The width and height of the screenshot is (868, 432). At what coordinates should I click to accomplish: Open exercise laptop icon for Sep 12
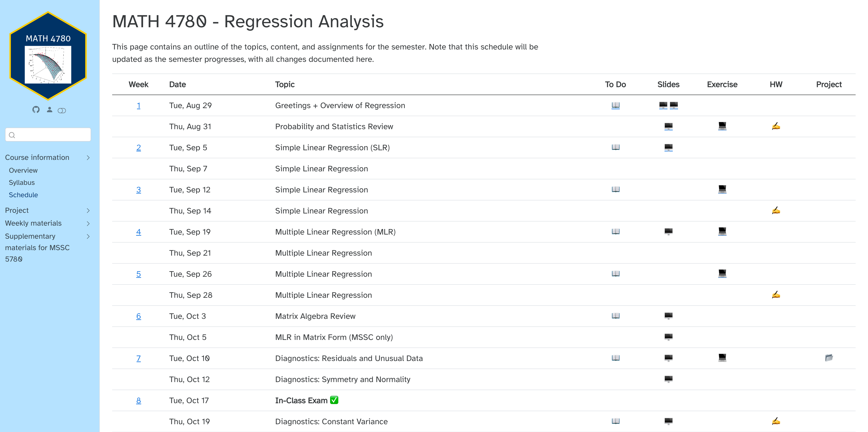722,189
